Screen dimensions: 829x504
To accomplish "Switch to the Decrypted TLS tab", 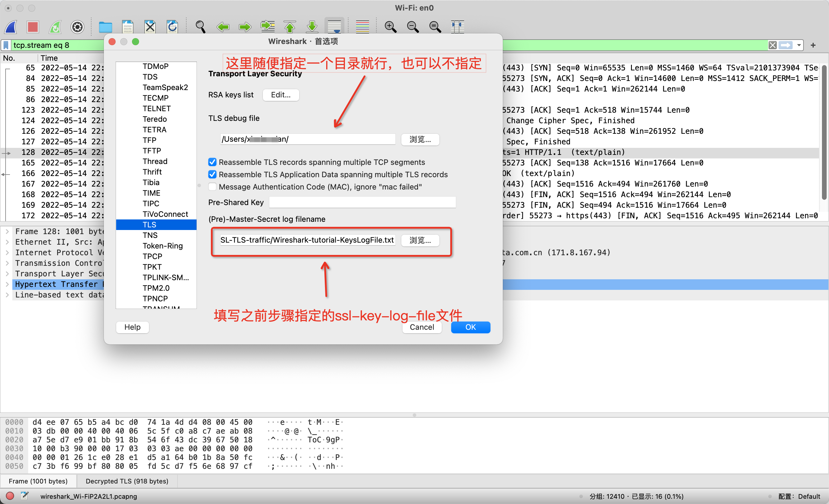I will tap(127, 481).
